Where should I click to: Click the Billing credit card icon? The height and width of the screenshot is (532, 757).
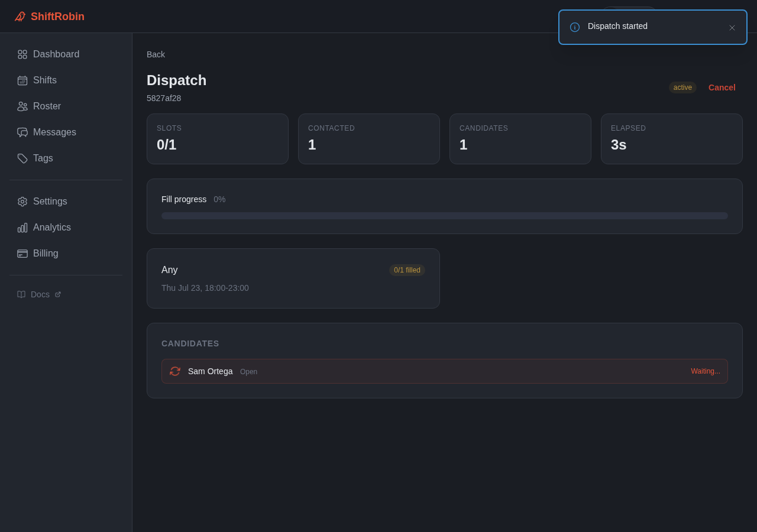[22, 254]
